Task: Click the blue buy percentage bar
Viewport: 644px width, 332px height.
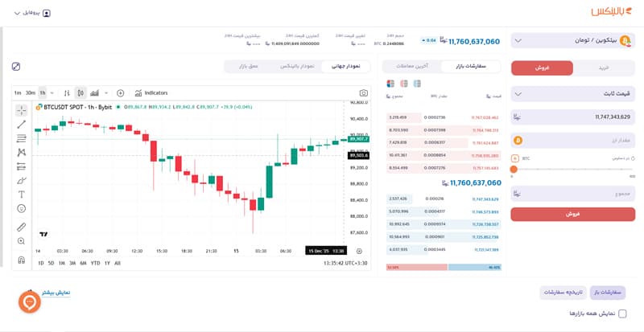Action: click(x=475, y=267)
